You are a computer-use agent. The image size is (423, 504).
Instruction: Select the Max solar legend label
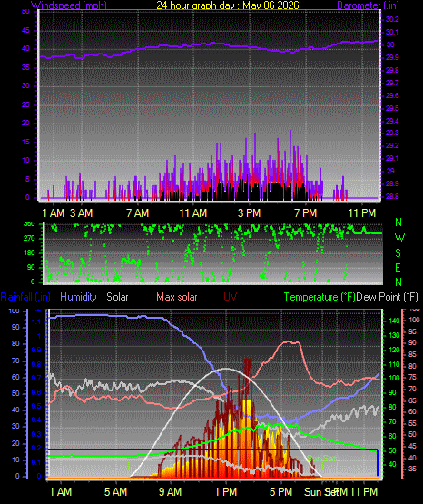point(177,297)
